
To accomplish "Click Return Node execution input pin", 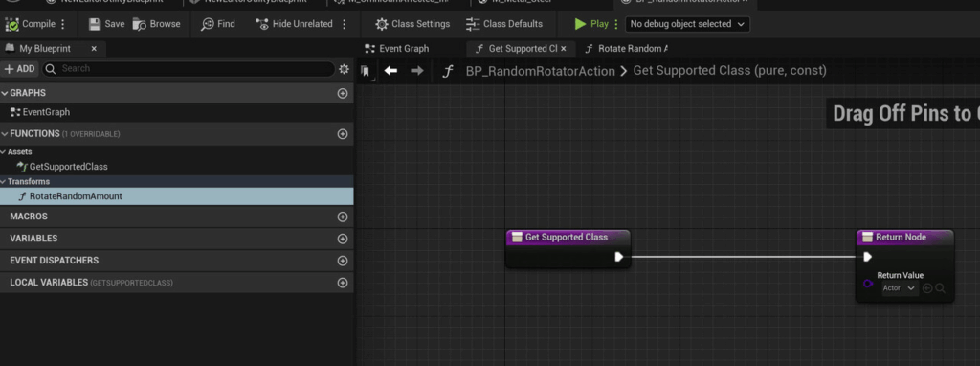I will click(867, 257).
